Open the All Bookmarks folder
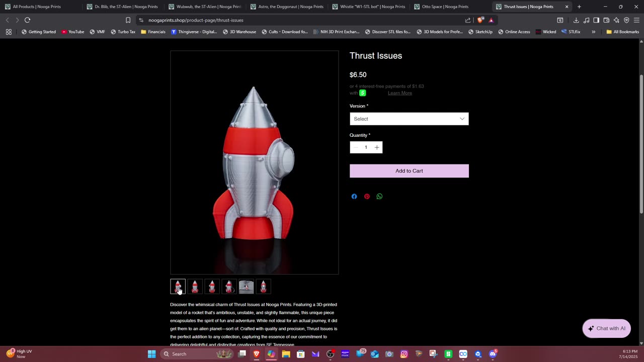644x362 pixels. pos(622,32)
